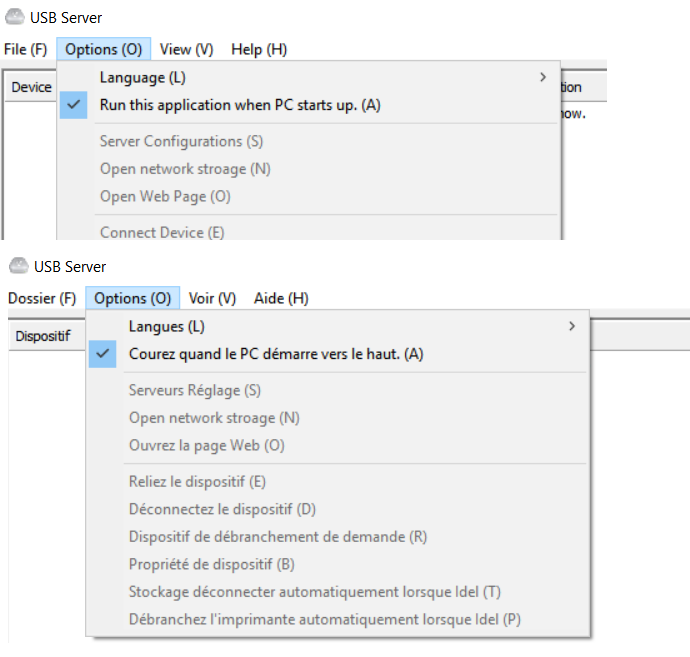
Task: Select 'Débranchez l'imprimante automatiquement lorsque Idel'
Action: pyautogui.click(x=324, y=619)
